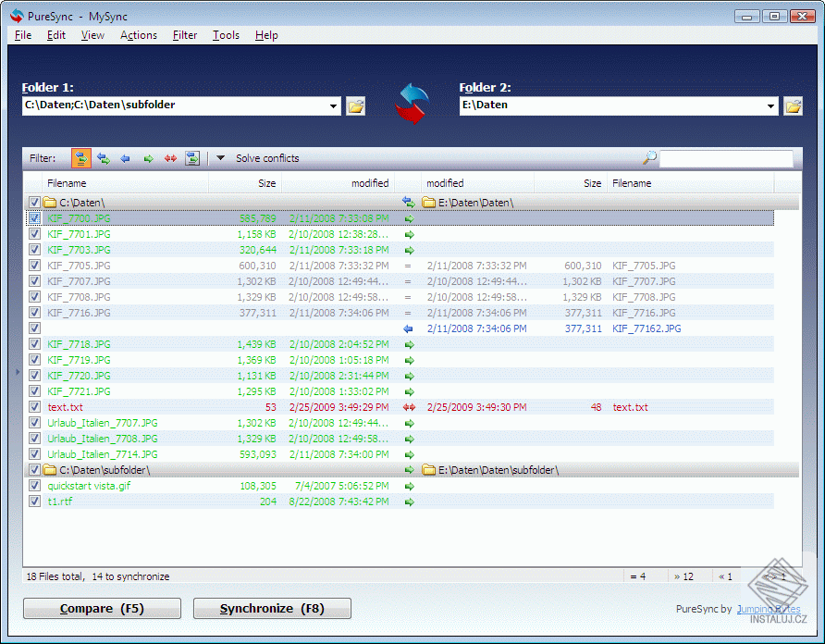Filter by green right-arrow copy direction
This screenshot has height=644, width=825.
point(148,158)
